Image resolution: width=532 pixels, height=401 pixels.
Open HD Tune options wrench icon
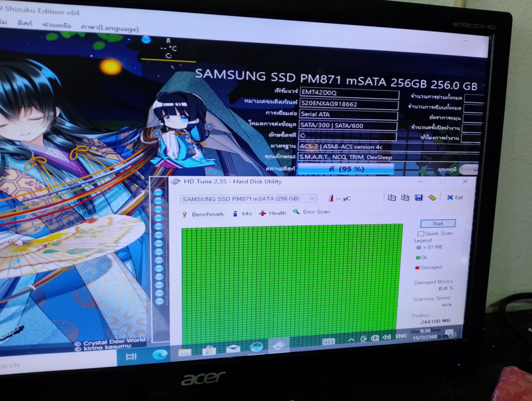[432, 198]
